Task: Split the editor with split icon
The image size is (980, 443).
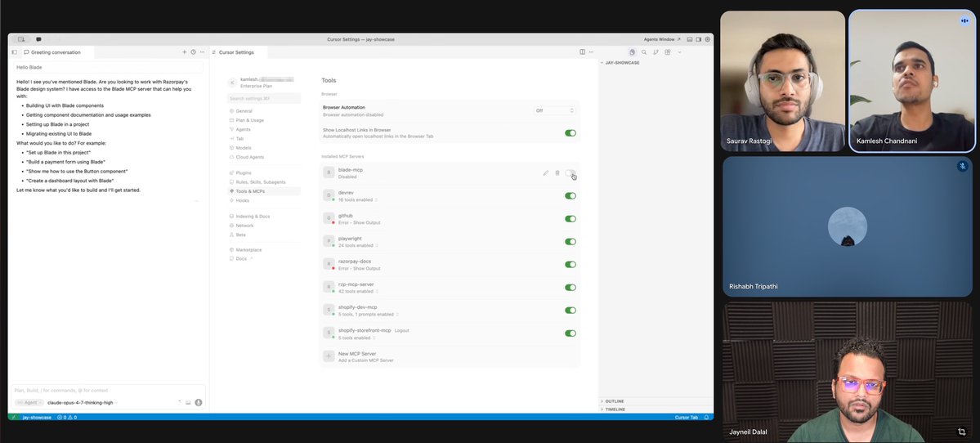Action: pos(583,52)
